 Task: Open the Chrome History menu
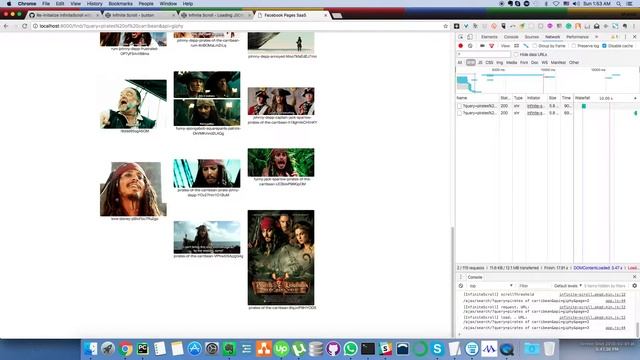click(x=94, y=4)
